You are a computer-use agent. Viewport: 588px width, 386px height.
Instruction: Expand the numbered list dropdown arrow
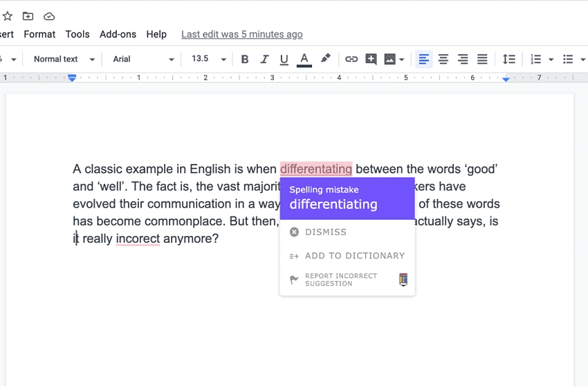point(551,59)
